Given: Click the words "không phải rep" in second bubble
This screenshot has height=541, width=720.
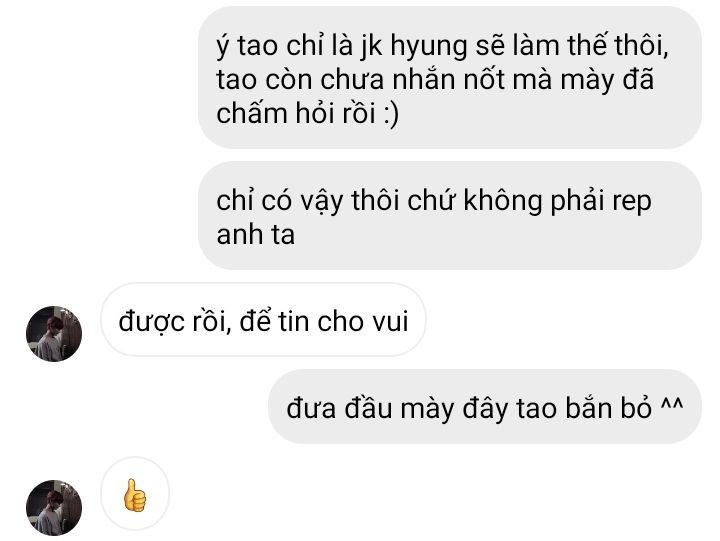Looking at the screenshot, I should click(557, 202).
